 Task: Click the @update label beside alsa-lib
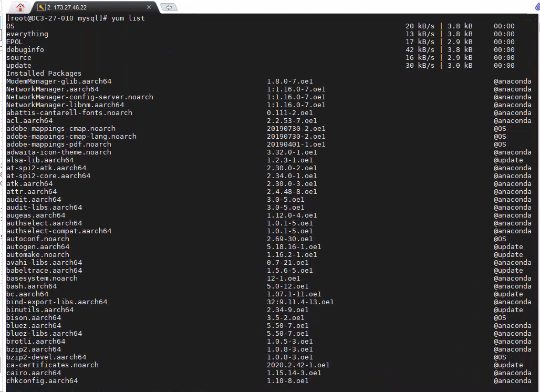coord(508,160)
